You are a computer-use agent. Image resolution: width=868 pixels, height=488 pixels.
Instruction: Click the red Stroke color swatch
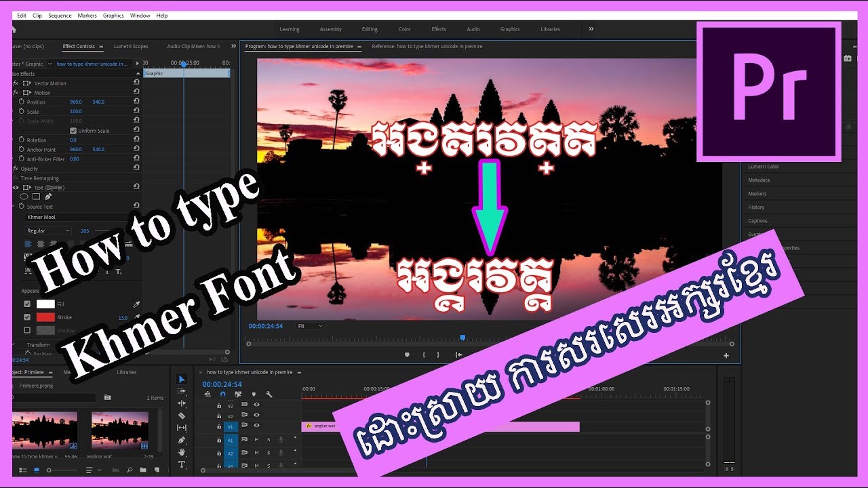(x=45, y=317)
